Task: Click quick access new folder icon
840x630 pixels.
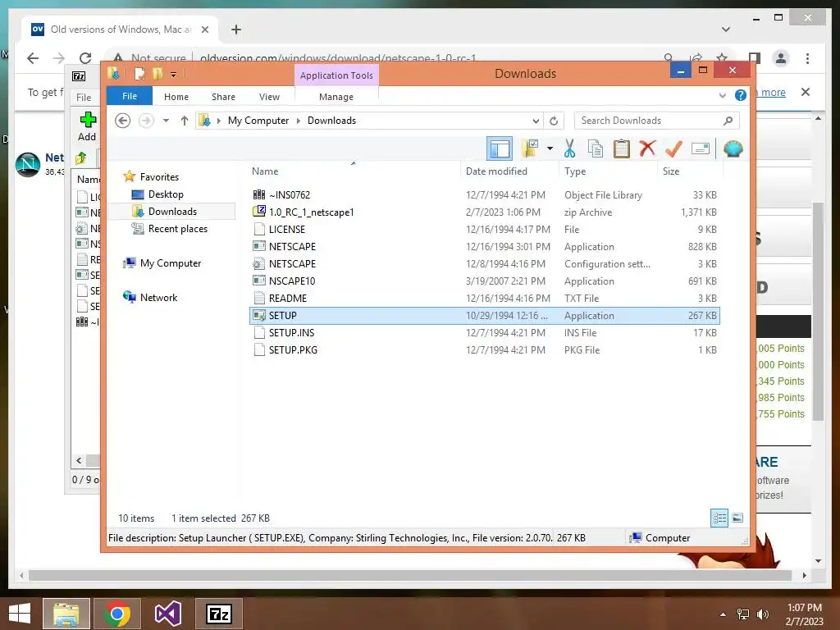Action: coord(157,73)
